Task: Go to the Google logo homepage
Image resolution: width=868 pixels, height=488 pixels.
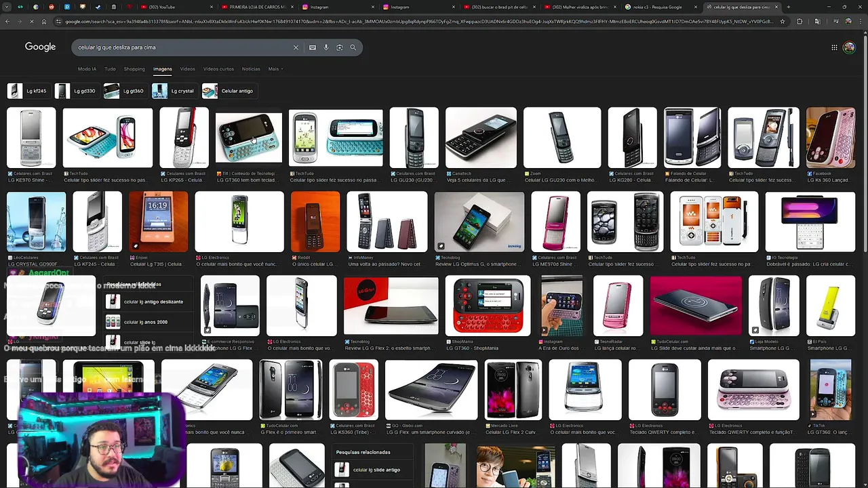Action: click(x=40, y=47)
